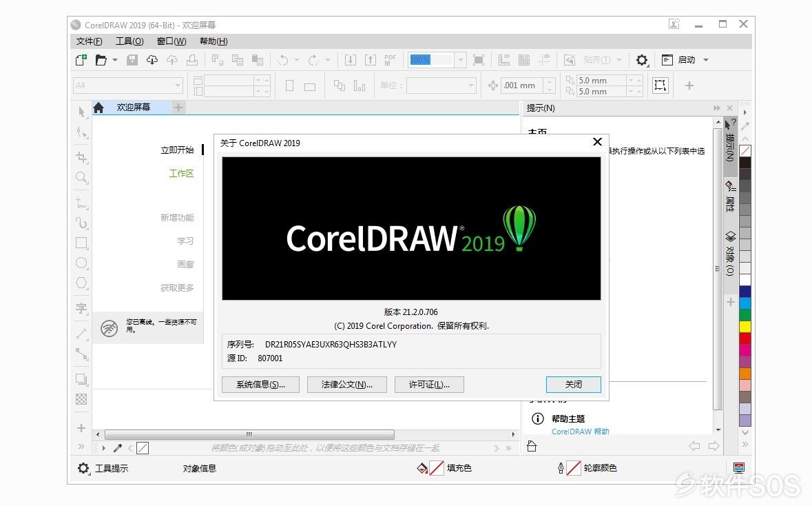Screen dimensions: 812x506
Task: Select the Zoom magnifier tool
Action: click(x=82, y=178)
